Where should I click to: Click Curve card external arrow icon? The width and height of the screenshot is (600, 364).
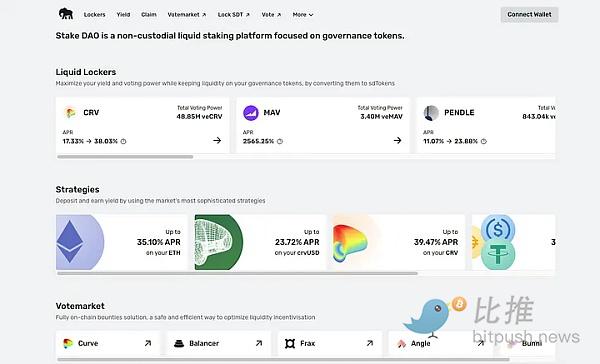point(148,343)
